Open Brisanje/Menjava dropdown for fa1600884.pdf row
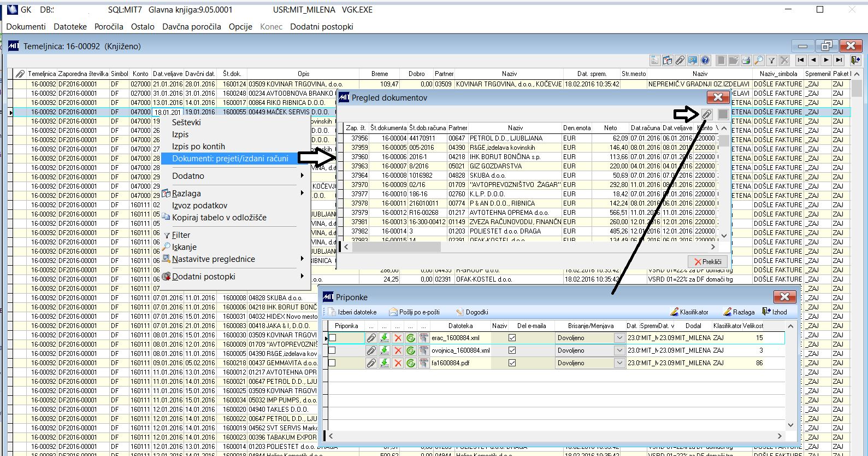 (619, 363)
